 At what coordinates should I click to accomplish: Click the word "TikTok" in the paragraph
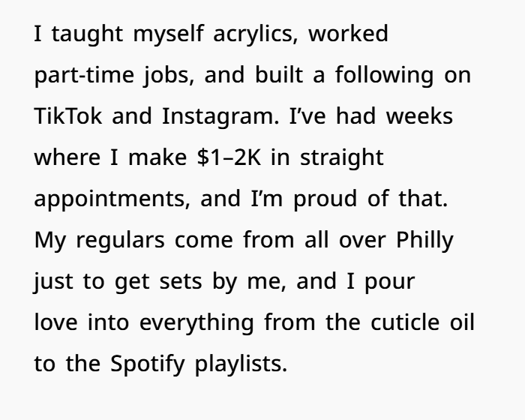tap(68, 116)
